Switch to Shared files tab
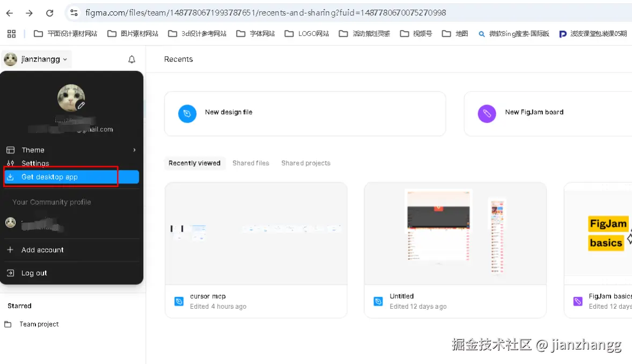 pyautogui.click(x=251, y=163)
